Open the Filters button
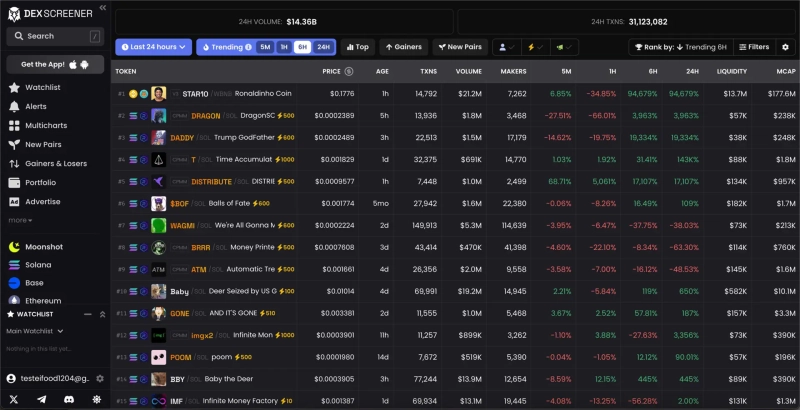 point(754,47)
